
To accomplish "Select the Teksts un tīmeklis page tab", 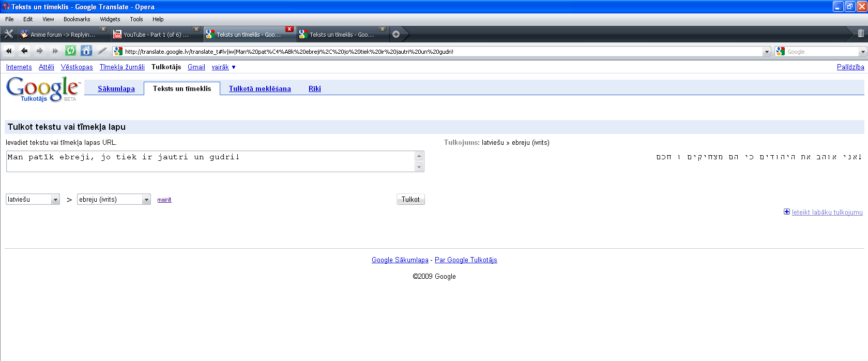I will click(182, 88).
